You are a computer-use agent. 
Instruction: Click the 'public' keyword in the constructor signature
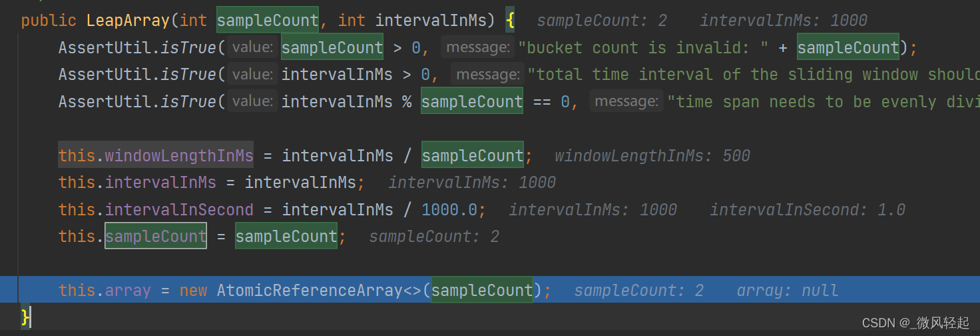(x=49, y=21)
